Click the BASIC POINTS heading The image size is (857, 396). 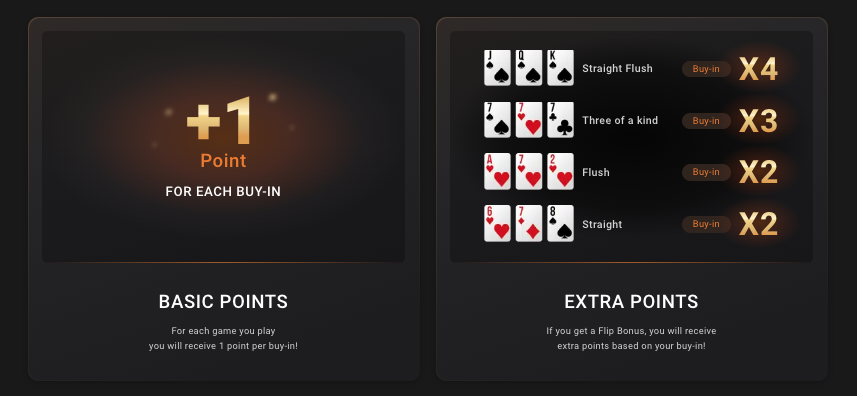(224, 302)
